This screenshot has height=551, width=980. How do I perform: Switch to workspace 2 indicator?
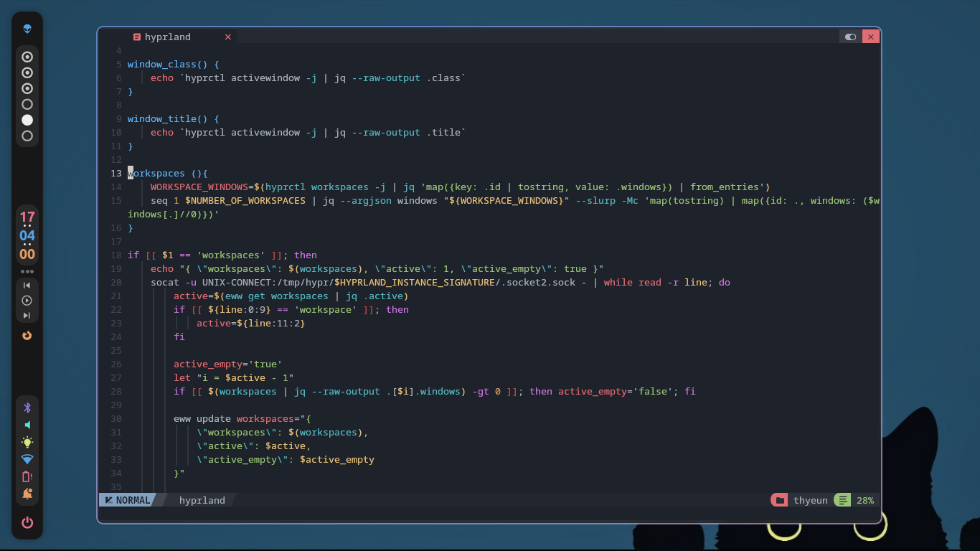(27, 72)
